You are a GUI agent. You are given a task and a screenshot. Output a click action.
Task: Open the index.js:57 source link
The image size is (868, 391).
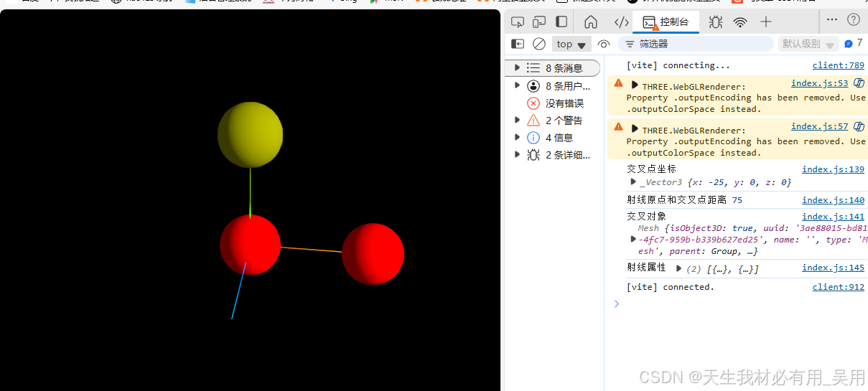click(819, 126)
